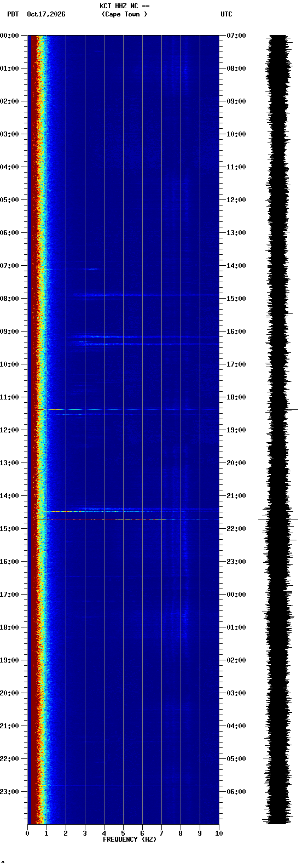Select the 08:00 label on the PDT axis
The image size is (302, 868).
click(9, 299)
